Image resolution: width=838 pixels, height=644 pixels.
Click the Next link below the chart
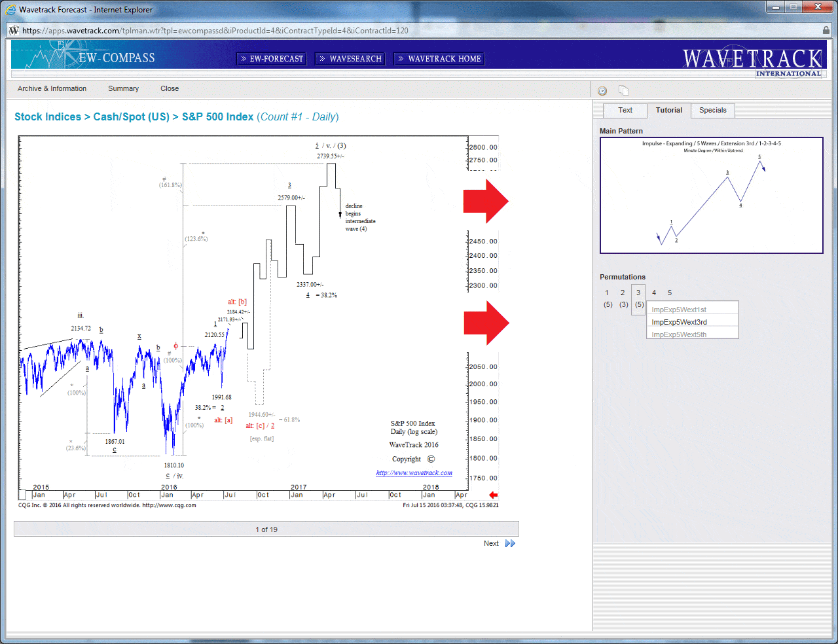491,543
